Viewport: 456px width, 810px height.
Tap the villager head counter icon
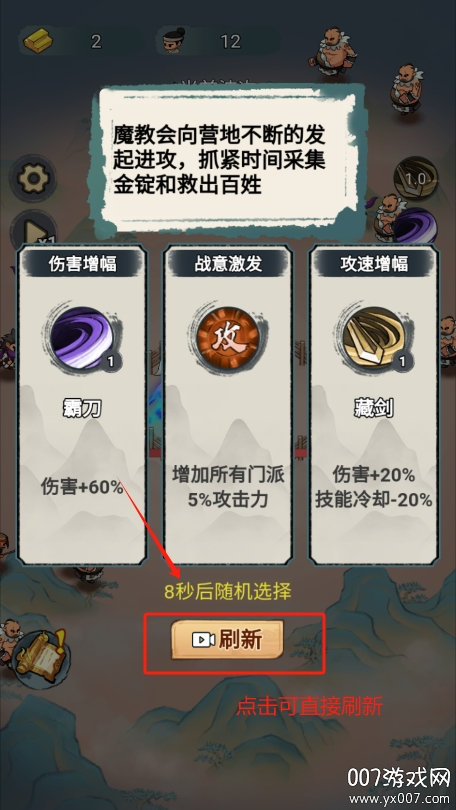coord(172,41)
